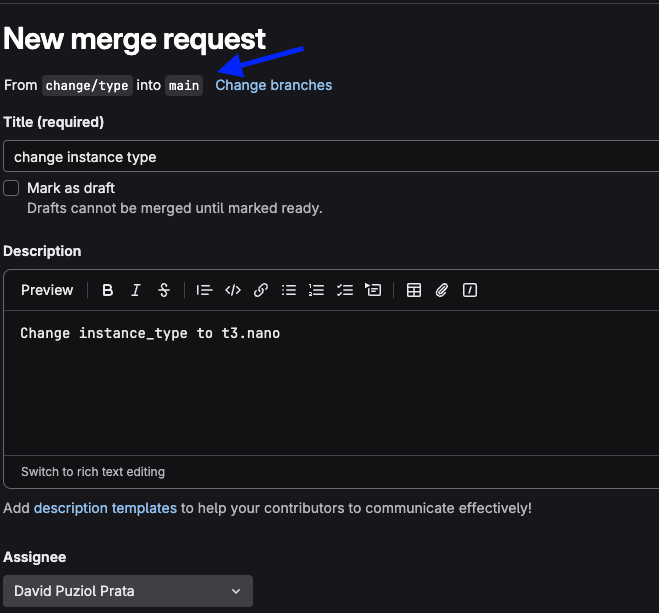The image size is (659, 613).
Task: Open the Assignee dropdown
Action: pyautogui.click(x=128, y=591)
